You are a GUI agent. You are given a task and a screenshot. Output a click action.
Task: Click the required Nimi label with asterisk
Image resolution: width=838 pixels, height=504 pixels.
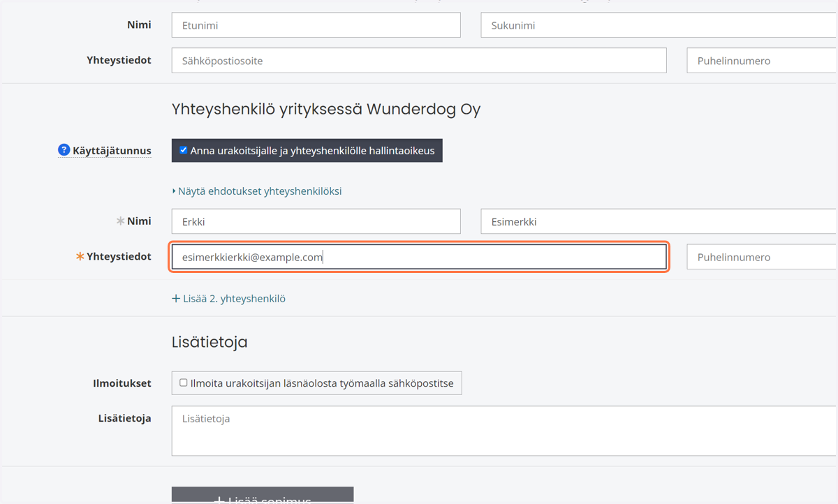(x=134, y=221)
